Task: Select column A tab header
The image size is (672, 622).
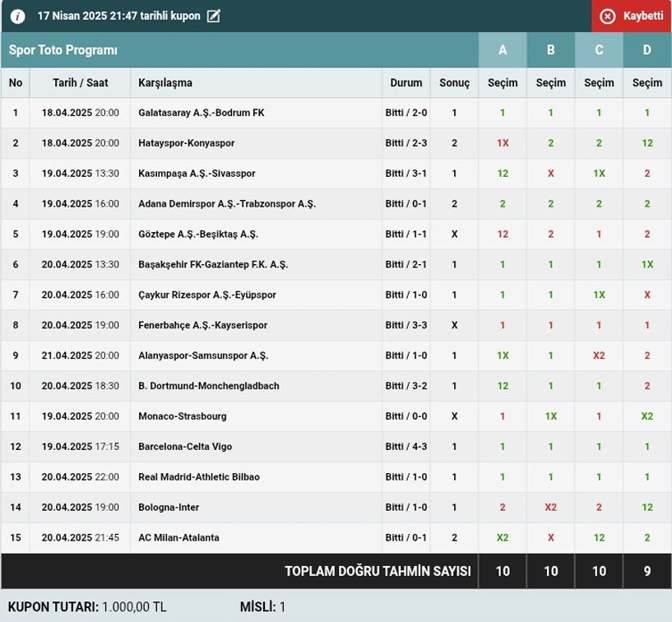Action: coord(503,50)
